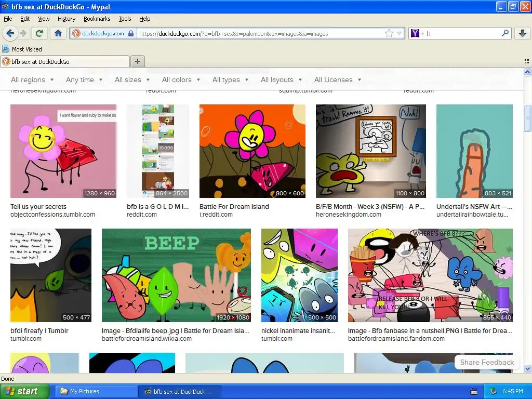Viewport: 532px width, 399px height.
Task: Click the 'bfdi fireafy | Tumblr' title link
Action: coord(39,331)
